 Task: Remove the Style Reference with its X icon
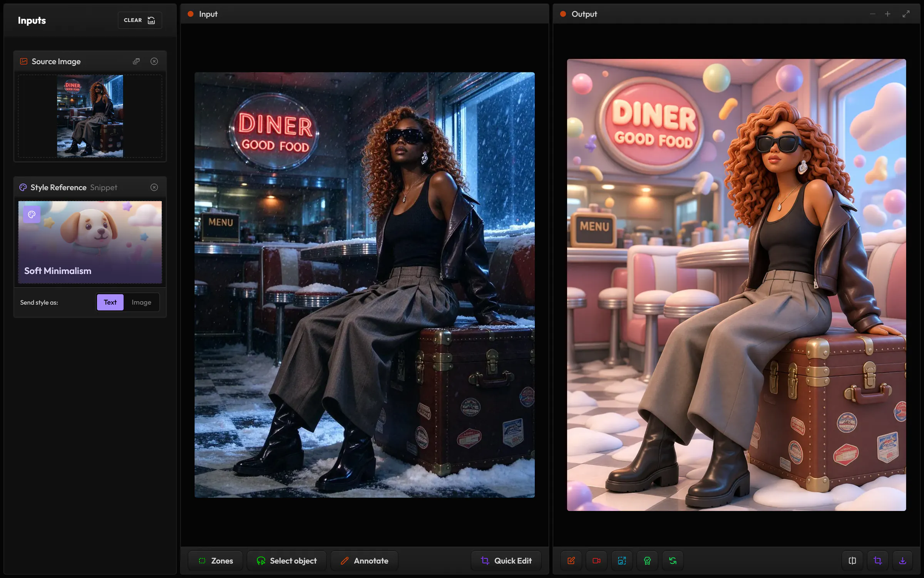pyautogui.click(x=154, y=187)
